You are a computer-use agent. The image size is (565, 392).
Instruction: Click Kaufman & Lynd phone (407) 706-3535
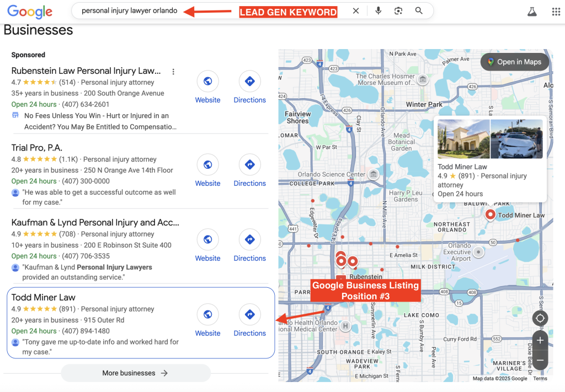(x=86, y=256)
